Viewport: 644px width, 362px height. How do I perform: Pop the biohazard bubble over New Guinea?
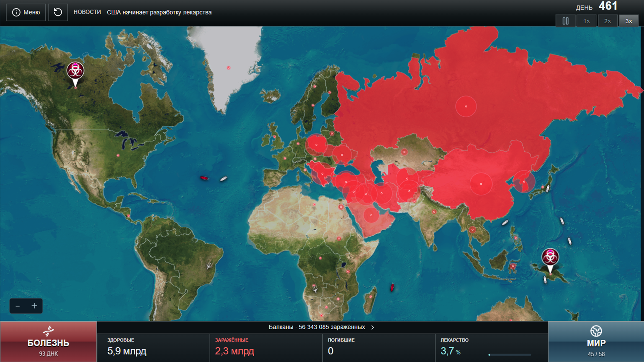coord(550,257)
